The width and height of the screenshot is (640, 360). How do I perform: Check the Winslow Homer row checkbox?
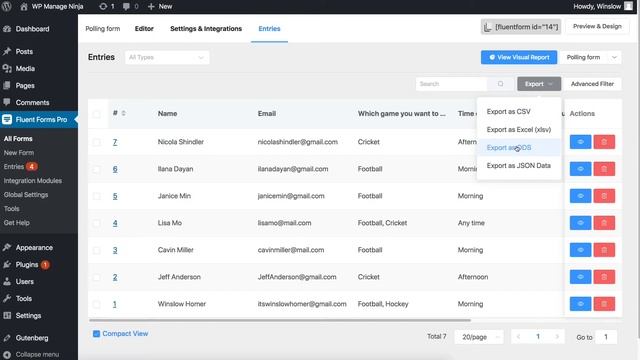pos(96,304)
